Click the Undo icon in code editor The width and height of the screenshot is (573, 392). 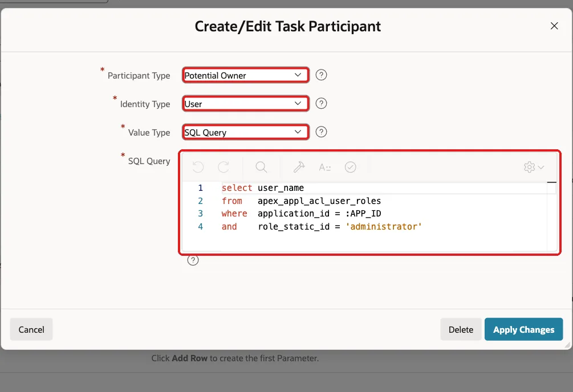198,168
